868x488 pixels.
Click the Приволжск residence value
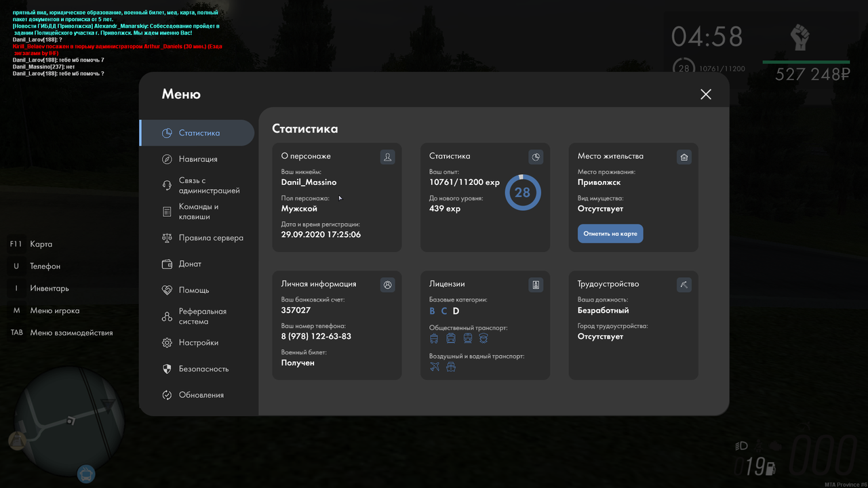[599, 182]
